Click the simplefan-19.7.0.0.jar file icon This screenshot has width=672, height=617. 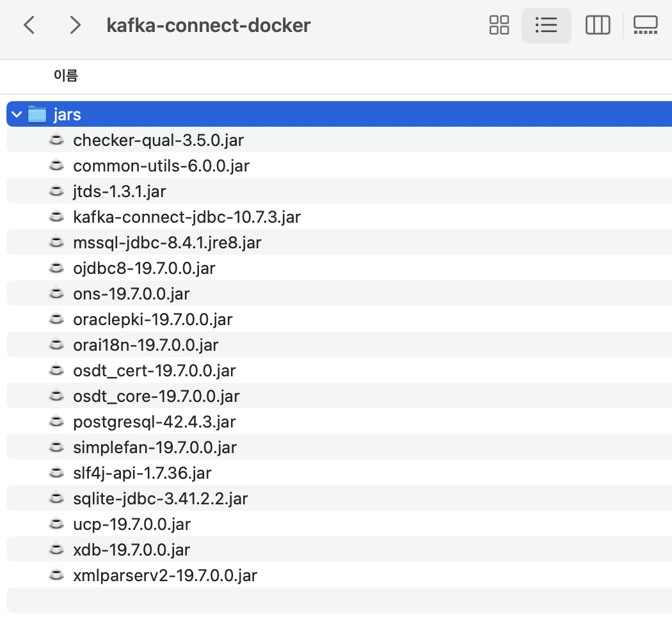pos(56,447)
